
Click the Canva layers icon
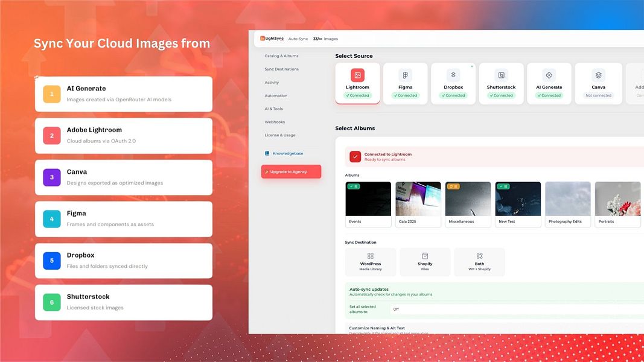(598, 75)
